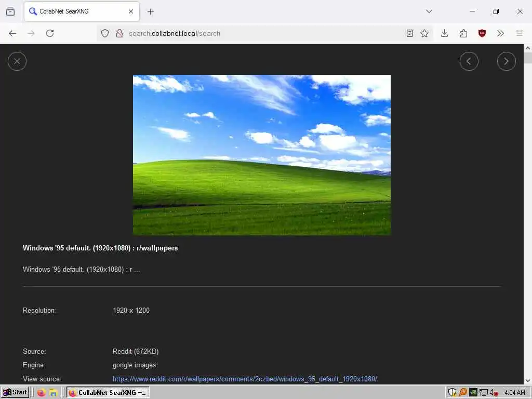532x399 pixels.
Task: Open network connection tray icon
Action: coord(484,393)
